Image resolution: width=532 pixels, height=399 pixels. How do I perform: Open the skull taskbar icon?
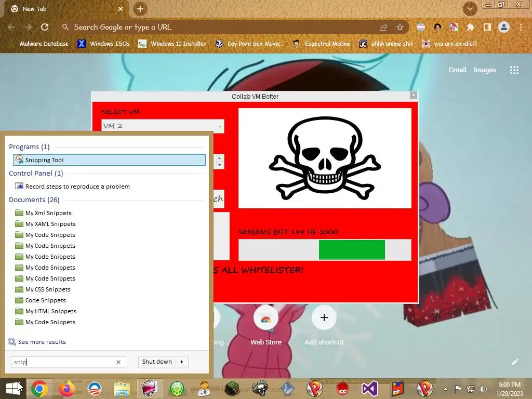(x=260, y=389)
